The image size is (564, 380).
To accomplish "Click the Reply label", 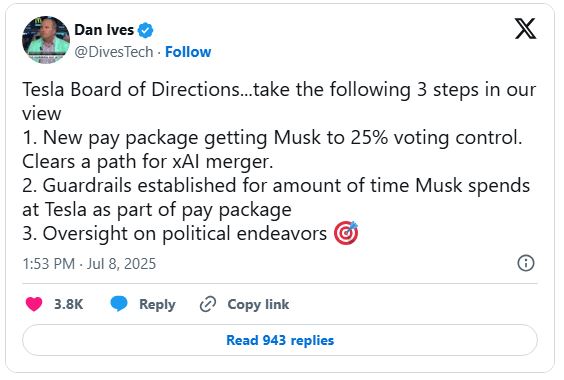I will point(157,304).
